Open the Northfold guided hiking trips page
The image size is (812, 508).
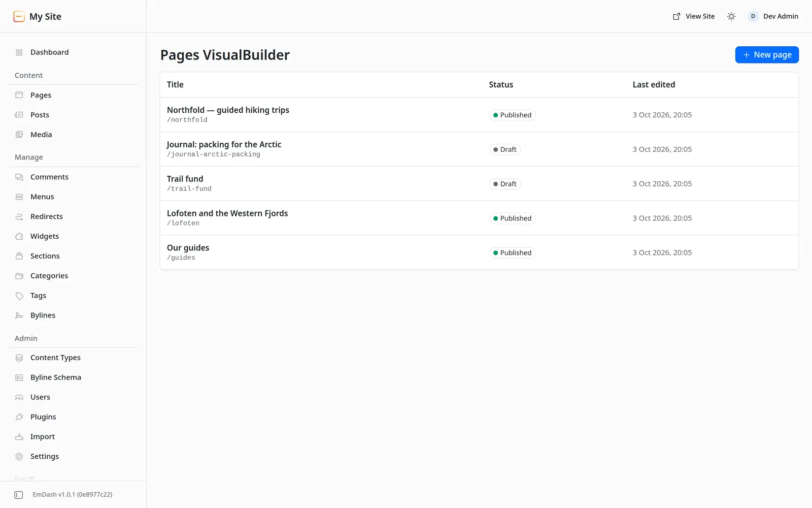coord(228,110)
